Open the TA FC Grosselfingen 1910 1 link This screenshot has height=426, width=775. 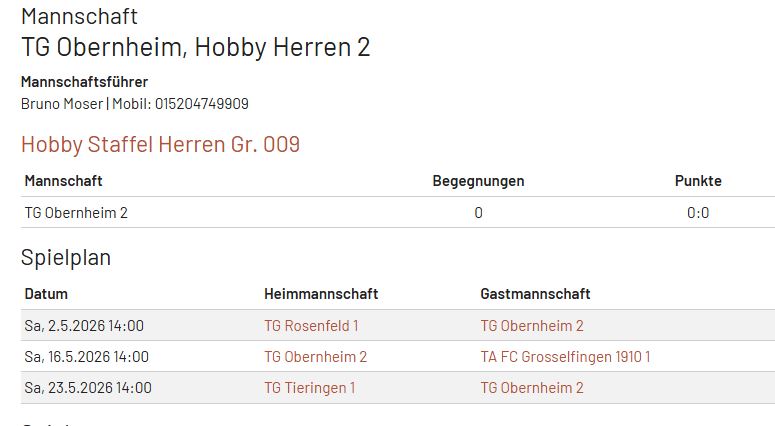[x=565, y=357]
